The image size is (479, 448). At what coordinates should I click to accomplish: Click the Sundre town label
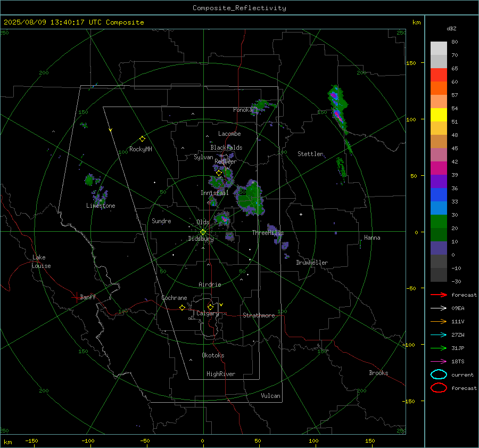pyautogui.click(x=161, y=221)
